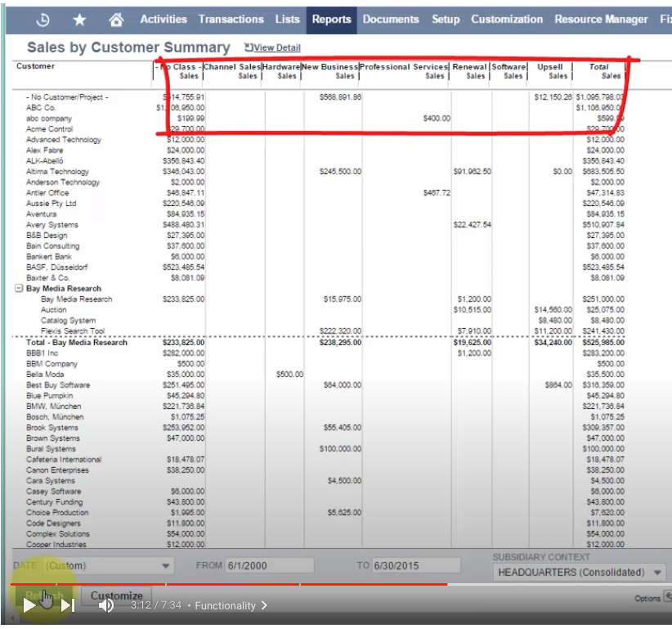672x629 pixels.
Task: Skip to the next video
Action: click(68, 605)
